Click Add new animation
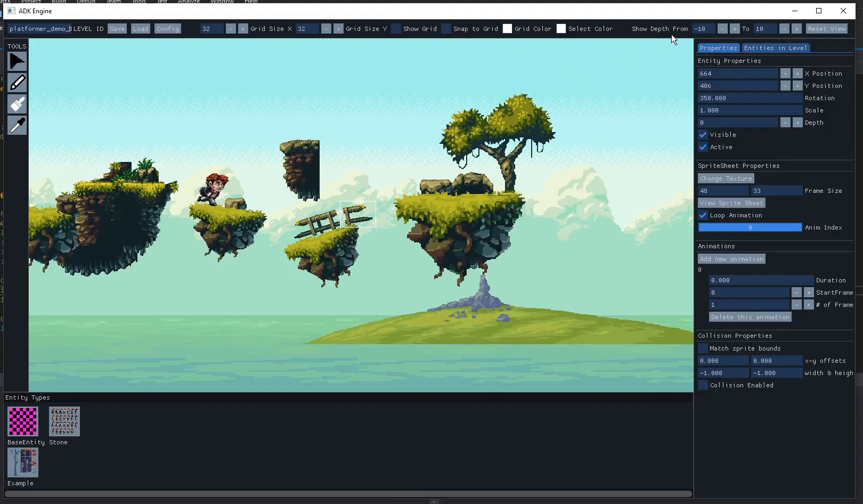 pyautogui.click(x=731, y=259)
